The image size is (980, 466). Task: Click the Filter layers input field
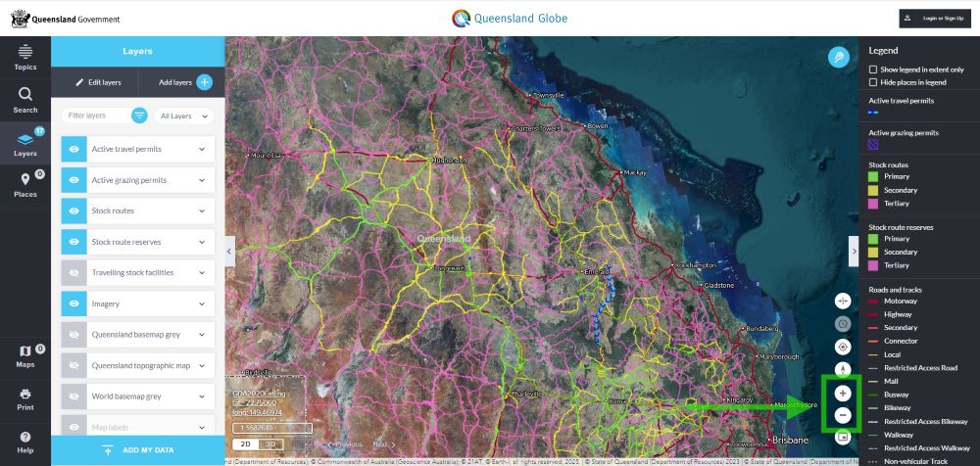tap(94, 116)
